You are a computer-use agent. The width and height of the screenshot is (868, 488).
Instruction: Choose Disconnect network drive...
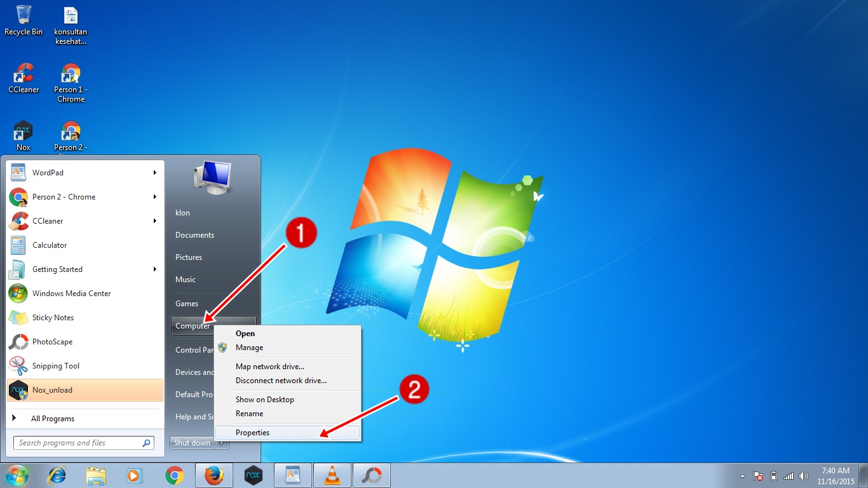pos(288,381)
